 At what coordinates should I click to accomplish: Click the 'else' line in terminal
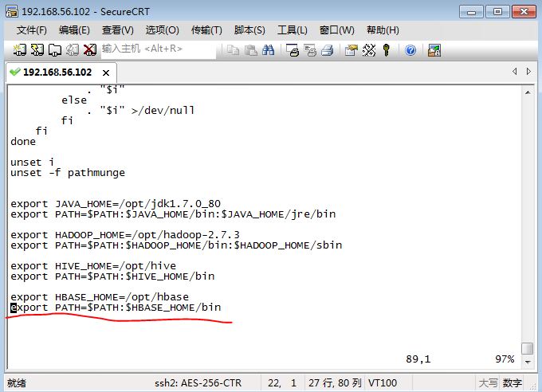click(x=74, y=100)
